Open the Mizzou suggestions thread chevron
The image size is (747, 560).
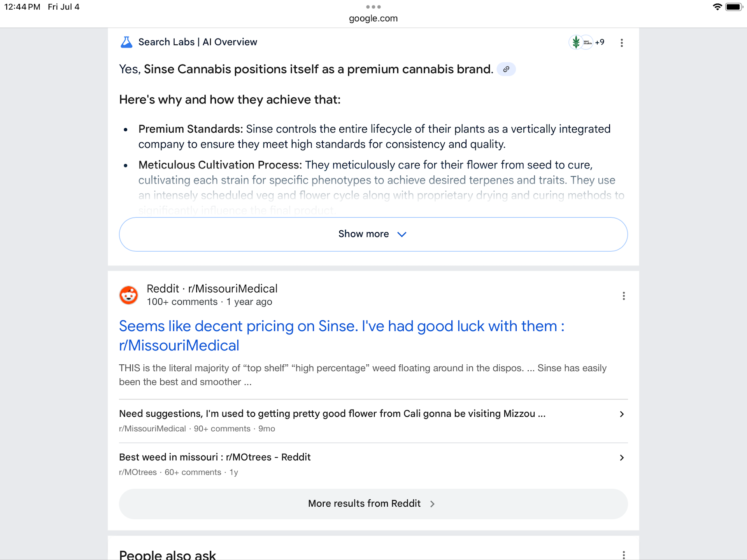tap(622, 414)
